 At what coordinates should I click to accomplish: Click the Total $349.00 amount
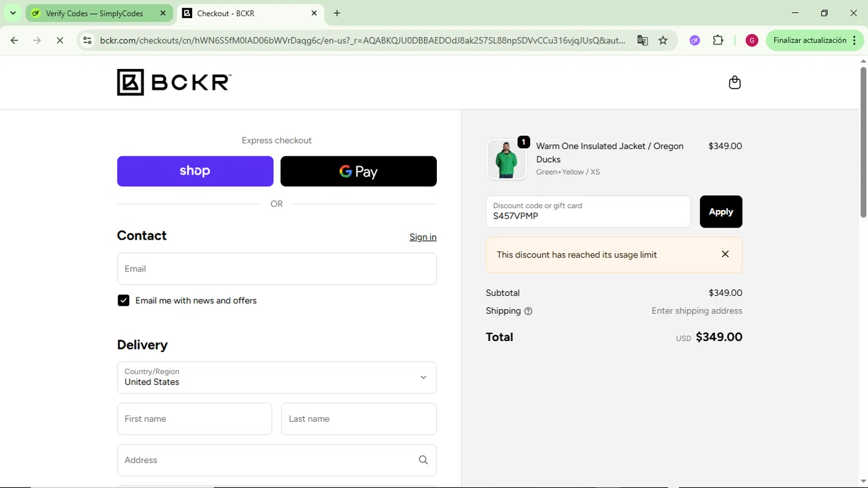click(719, 337)
